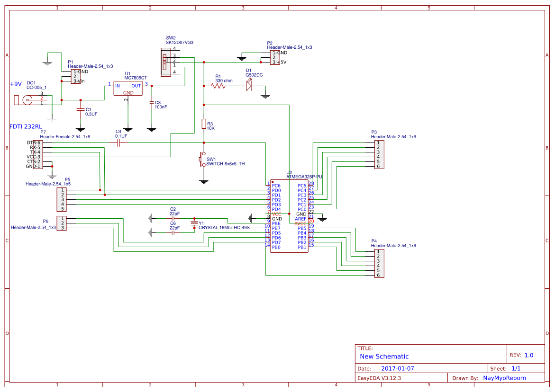Select the P7 female header symbol
This screenshot has height=392, width=555.
(38, 154)
